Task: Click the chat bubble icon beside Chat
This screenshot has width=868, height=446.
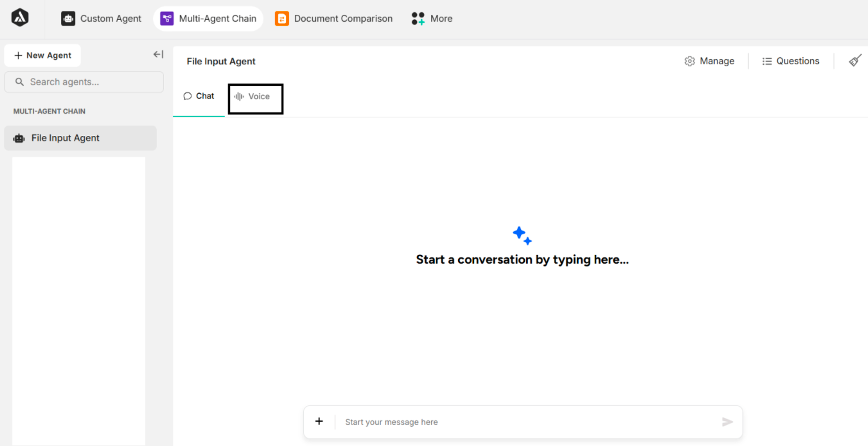Action: [188, 96]
